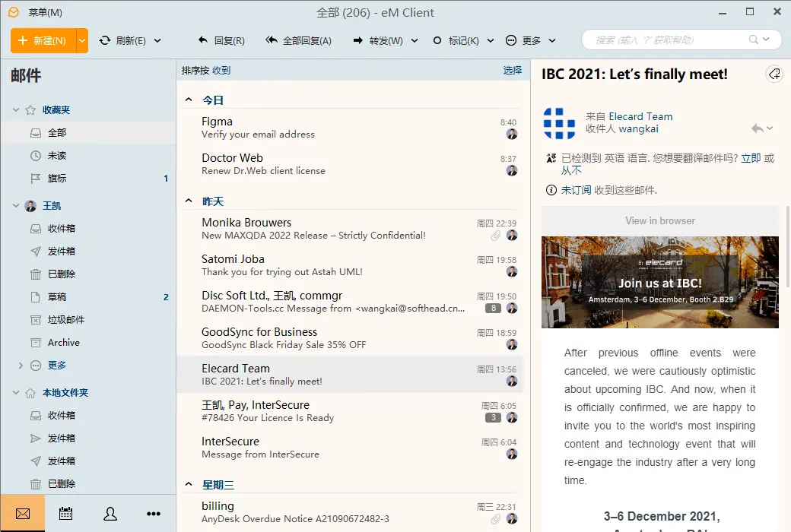This screenshot has height=532, width=791.
Task: Click 从不 to never translate
Action: click(x=571, y=170)
